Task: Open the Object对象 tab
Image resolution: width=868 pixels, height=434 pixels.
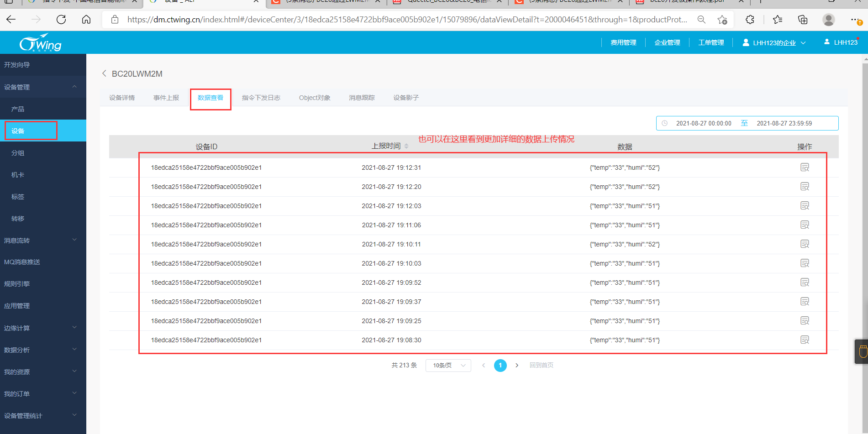Action: pyautogui.click(x=315, y=98)
